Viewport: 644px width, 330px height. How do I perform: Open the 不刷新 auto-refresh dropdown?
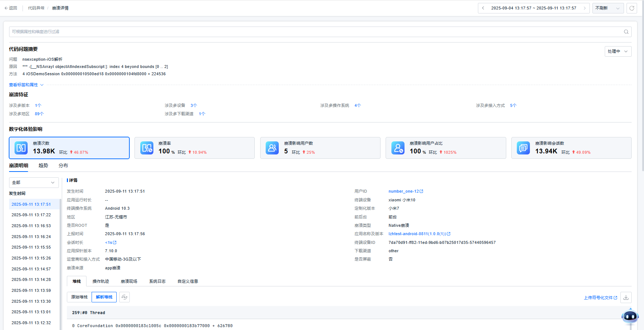pos(608,8)
